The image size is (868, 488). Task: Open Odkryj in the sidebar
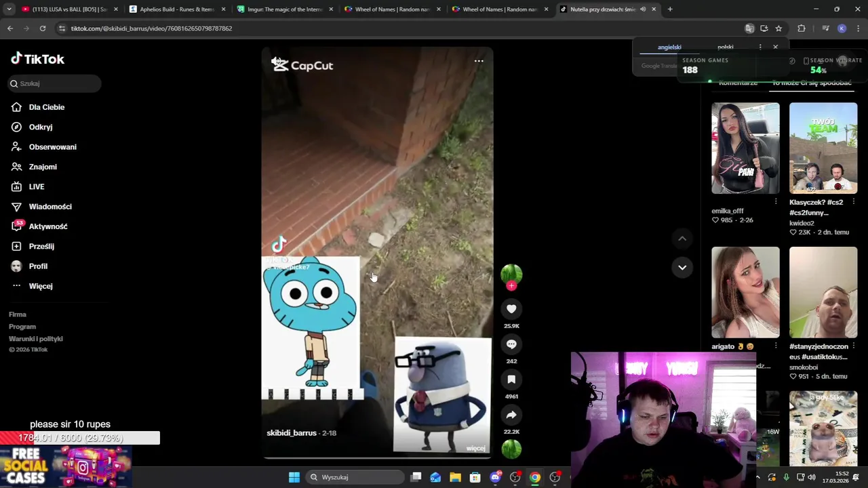pyautogui.click(x=41, y=127)
